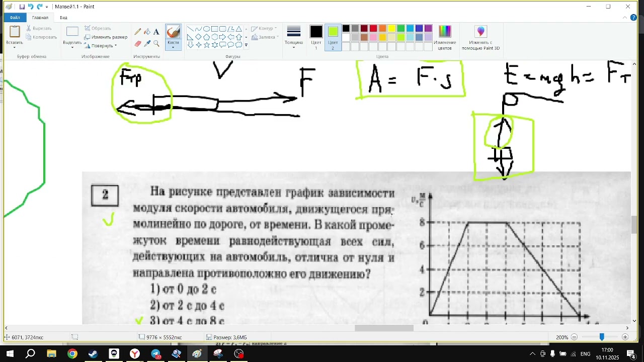Click the Save icon in quick access toolbar
The width and height of the screenshot is (644, 362).
(22, 7)
